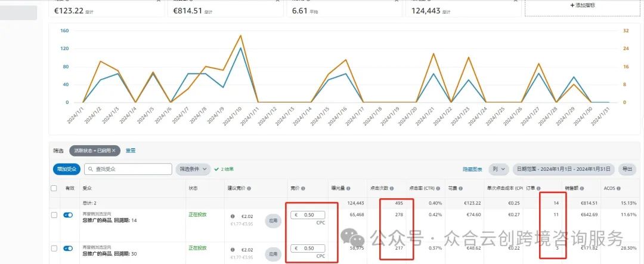644x264 pixels.
Task: Sort by the 曝光量 column header
Action: tap(338, 188)
